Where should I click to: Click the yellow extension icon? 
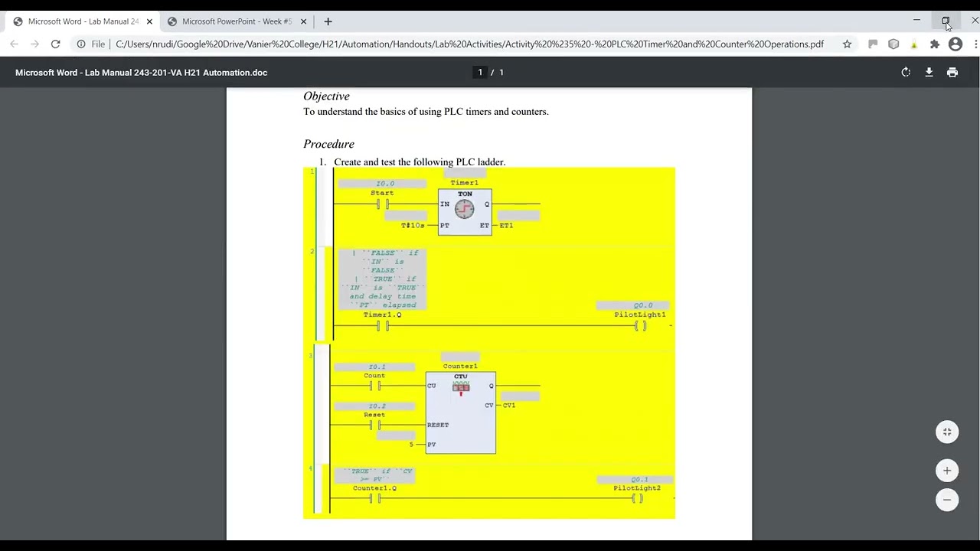pos(914,44)
